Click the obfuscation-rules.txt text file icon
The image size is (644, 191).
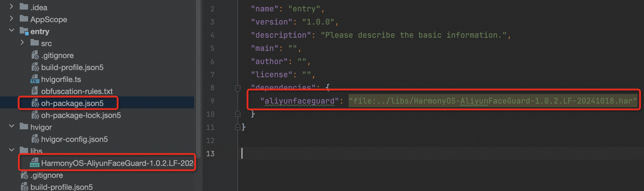coord(35,90)
